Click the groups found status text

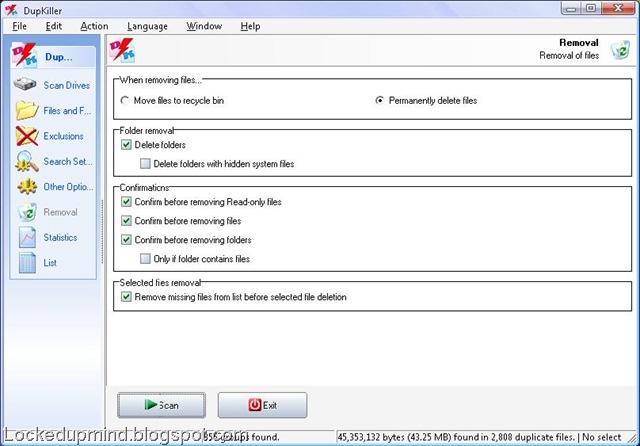[x=242, y=437]
